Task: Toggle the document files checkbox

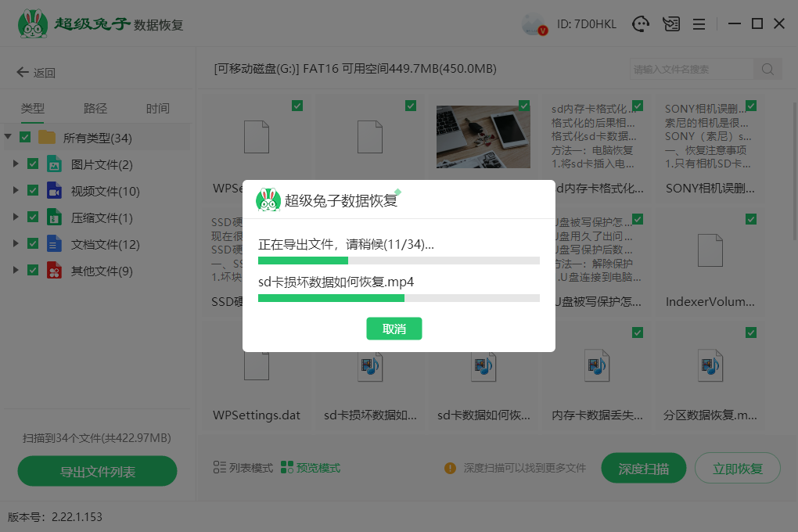Action: click(x=33, y=244)
